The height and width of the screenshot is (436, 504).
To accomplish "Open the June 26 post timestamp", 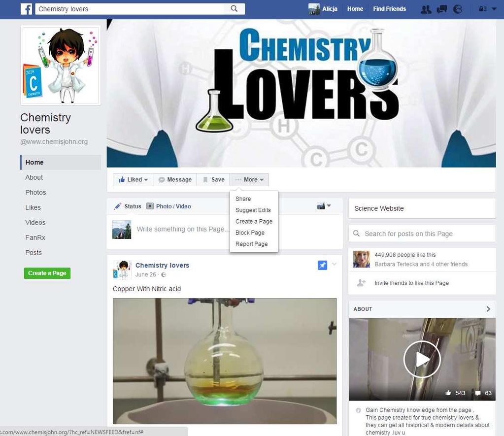I will coord(145,274).
